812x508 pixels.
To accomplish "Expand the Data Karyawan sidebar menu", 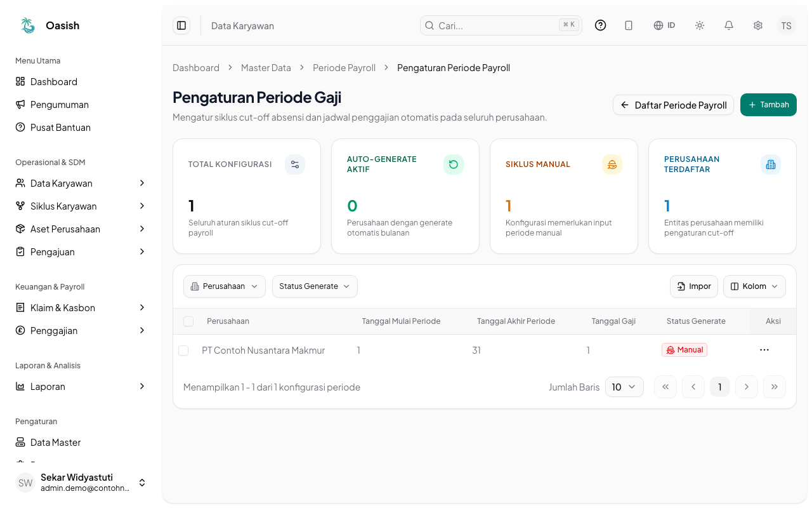I will point(81,183).
